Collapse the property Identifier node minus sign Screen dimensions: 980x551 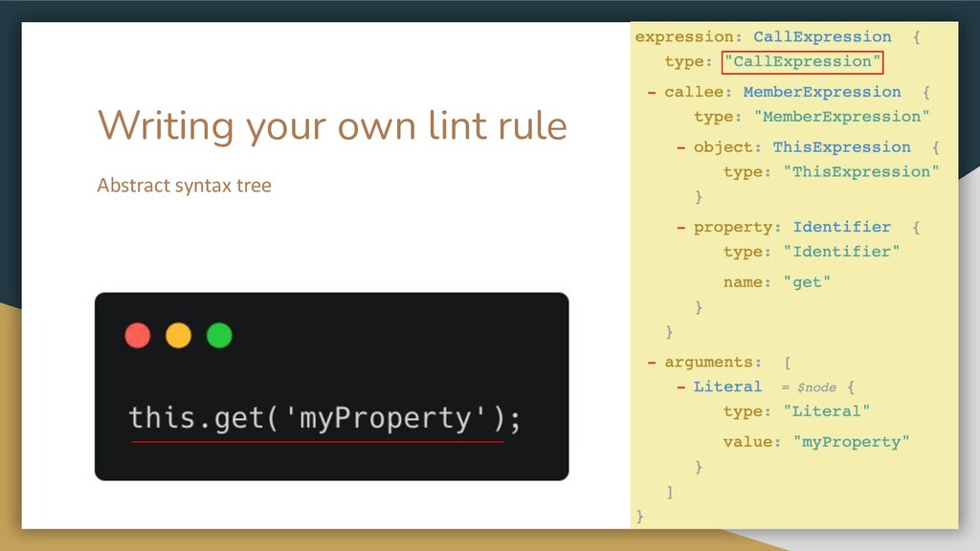pyautogui.click(x=681, y=228)
